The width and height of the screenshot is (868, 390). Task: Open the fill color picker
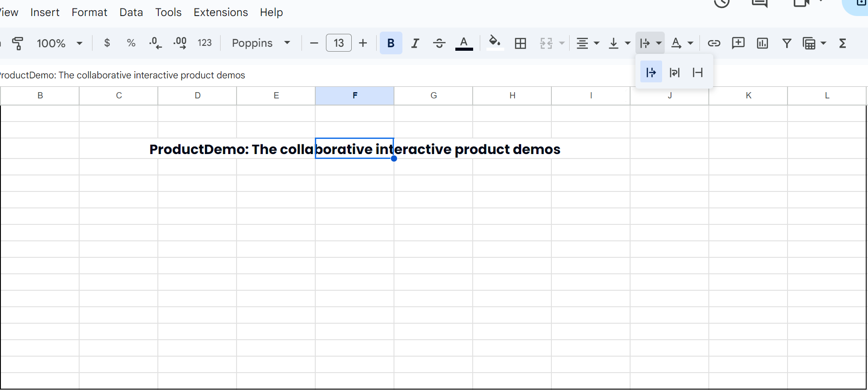(495, 43)
